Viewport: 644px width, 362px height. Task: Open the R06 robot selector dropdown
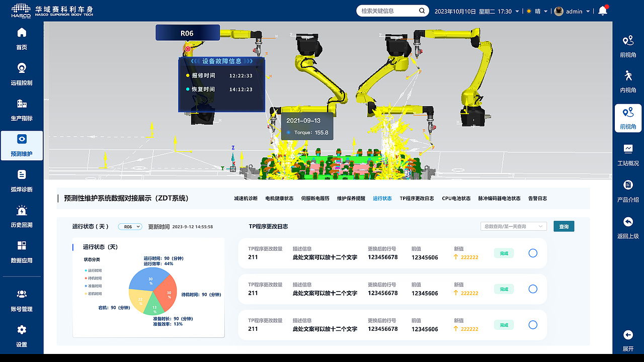(x=130, y=227)
